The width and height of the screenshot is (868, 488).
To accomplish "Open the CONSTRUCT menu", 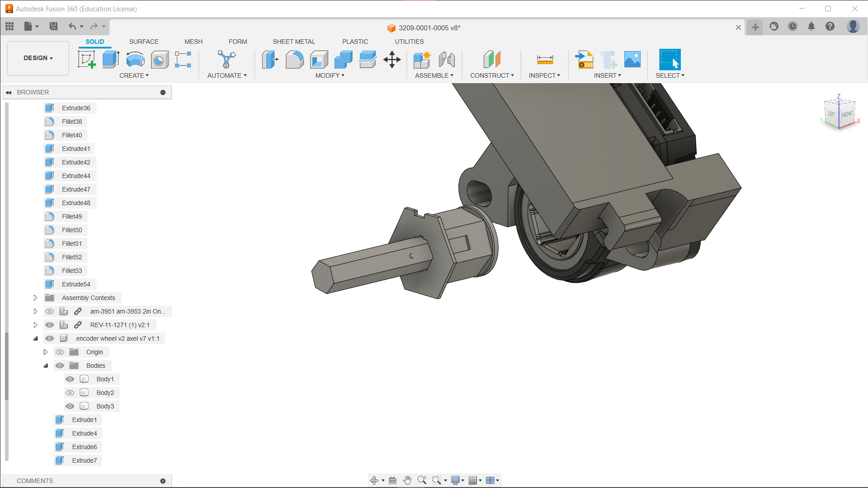I will tap(492, 75).
